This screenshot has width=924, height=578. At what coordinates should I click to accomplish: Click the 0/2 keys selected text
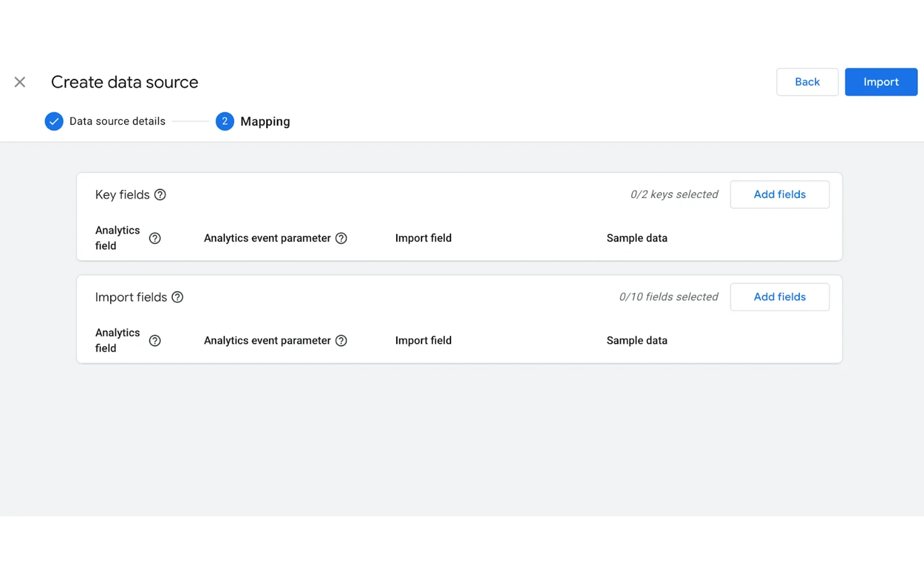click(674, 195)
